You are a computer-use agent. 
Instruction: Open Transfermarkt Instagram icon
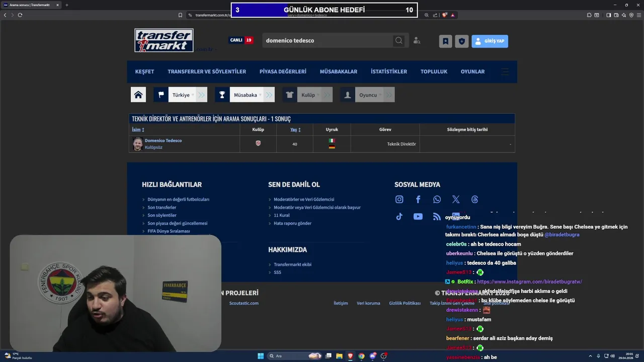point(399,200)
